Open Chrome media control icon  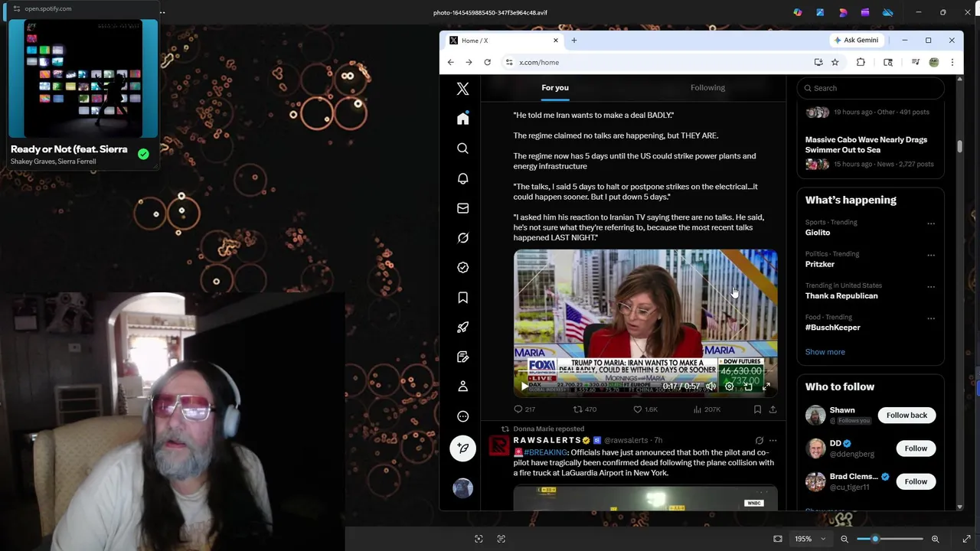click(x=915, y=63)
